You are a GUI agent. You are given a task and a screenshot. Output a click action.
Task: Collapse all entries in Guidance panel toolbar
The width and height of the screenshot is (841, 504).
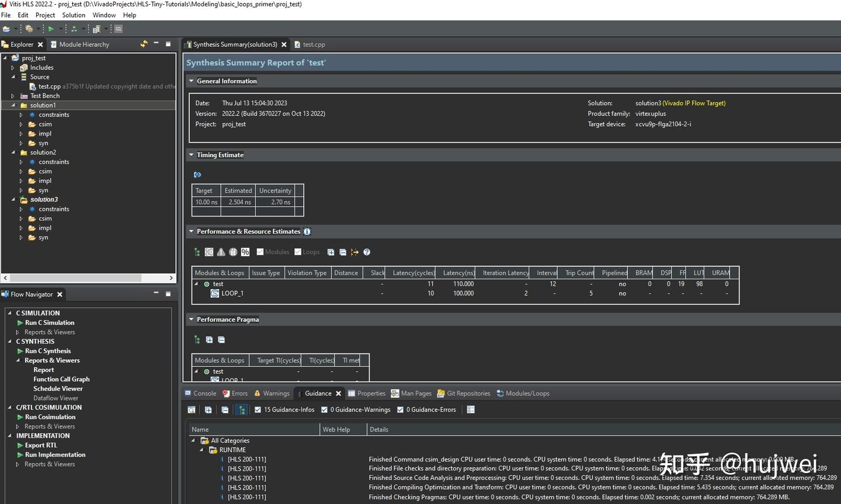[x=225, y=410]
